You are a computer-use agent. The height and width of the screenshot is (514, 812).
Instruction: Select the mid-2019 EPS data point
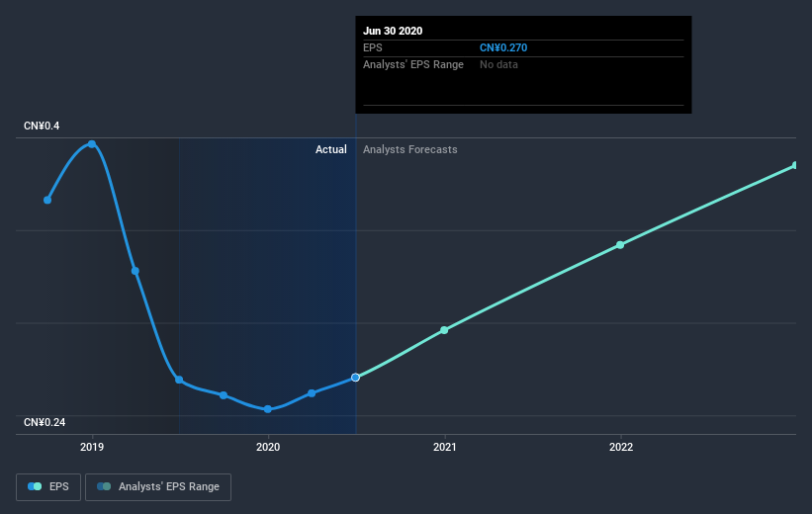[179, 380]
